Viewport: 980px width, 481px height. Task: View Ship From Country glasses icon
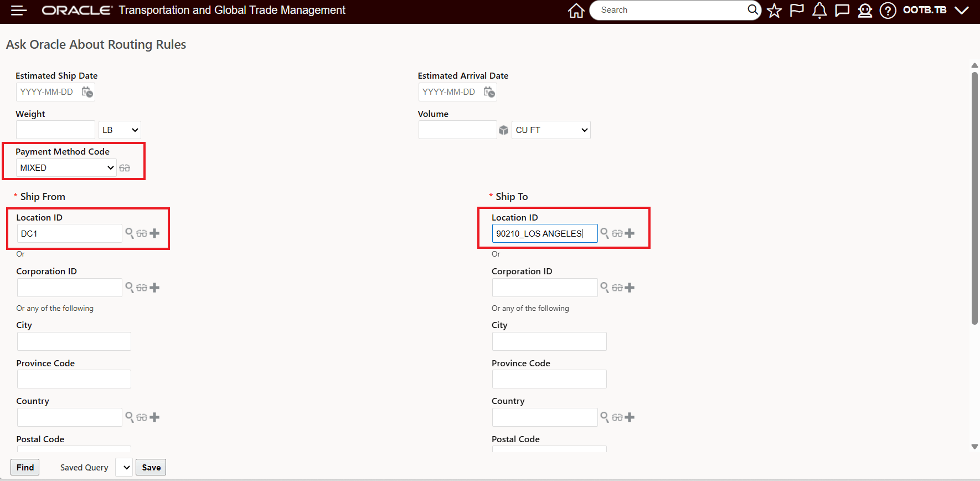[142, 417]
